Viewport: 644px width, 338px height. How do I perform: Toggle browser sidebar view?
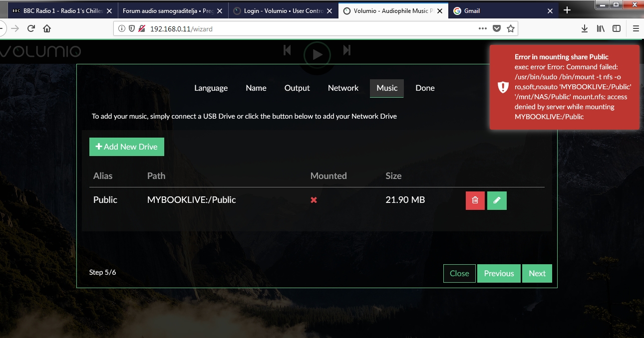coord(617,29)
